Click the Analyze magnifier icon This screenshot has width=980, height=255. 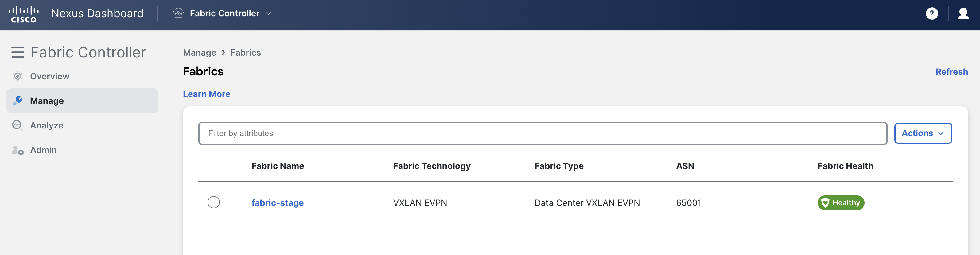17,125
